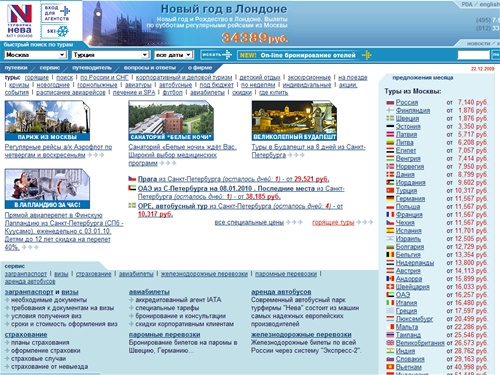This screenshot has height=375, width=500.
Task: Click the Finland flag icon
Action: [390, 110]
